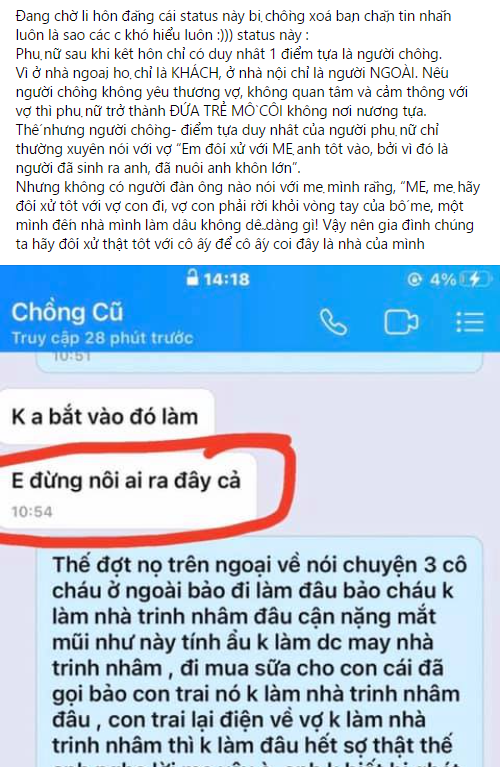Viewport: 500px width, 767px height.
Task: Tap the 14:18 clock in status bar
Action: 227,279
